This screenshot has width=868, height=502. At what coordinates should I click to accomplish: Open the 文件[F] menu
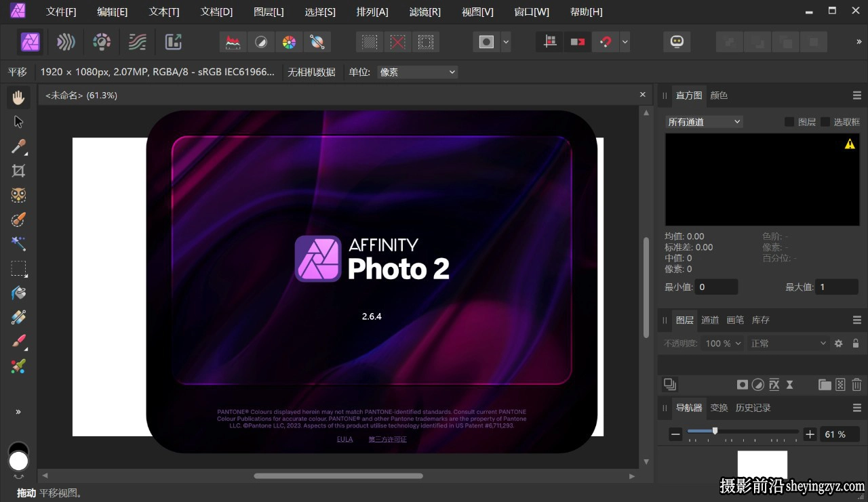(x=61, y=12)
